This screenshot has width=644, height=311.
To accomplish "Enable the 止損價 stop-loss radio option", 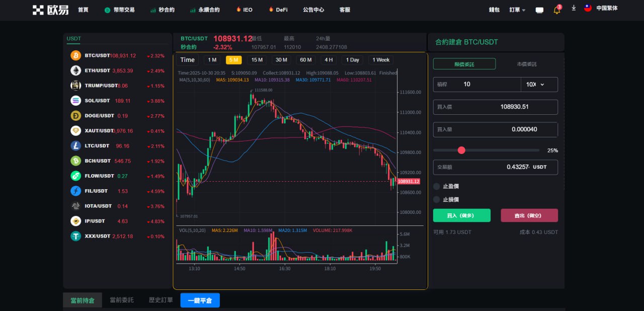I will (437, 200).
